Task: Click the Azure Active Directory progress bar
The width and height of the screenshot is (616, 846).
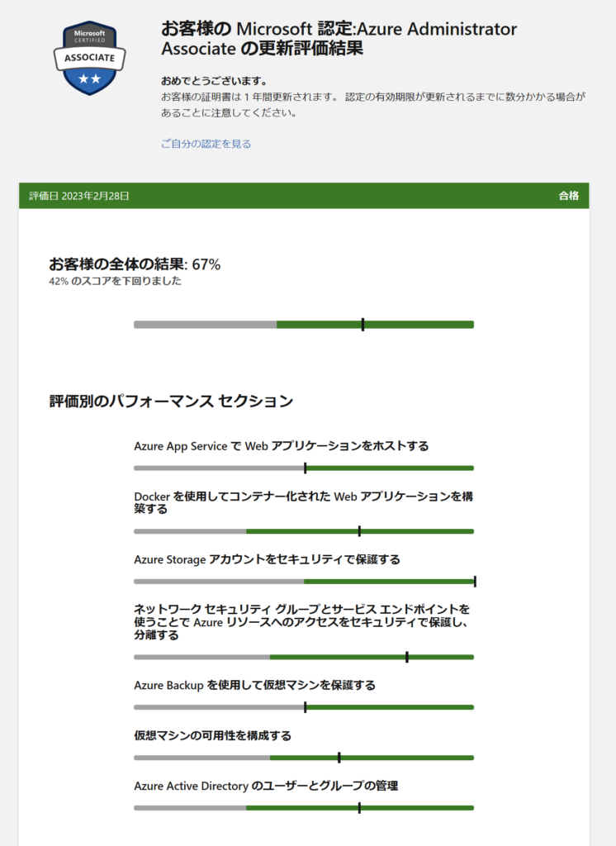Action: (x=304, y=808)
